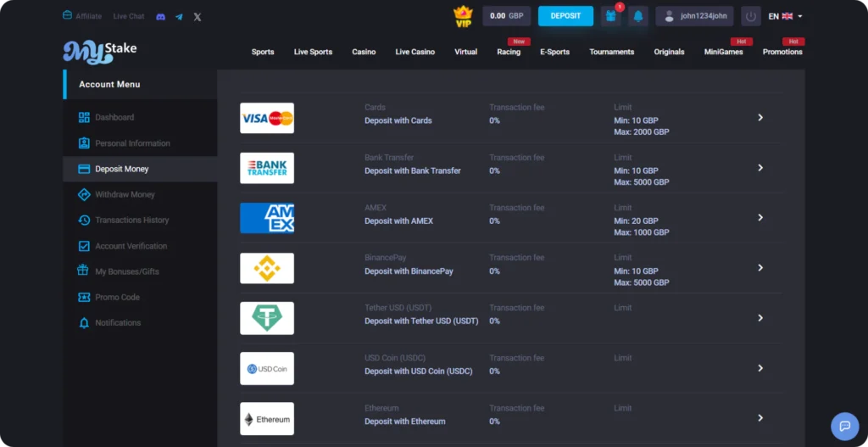
Task: Click the Bank Transfer logo
Action: coord(267,168)
